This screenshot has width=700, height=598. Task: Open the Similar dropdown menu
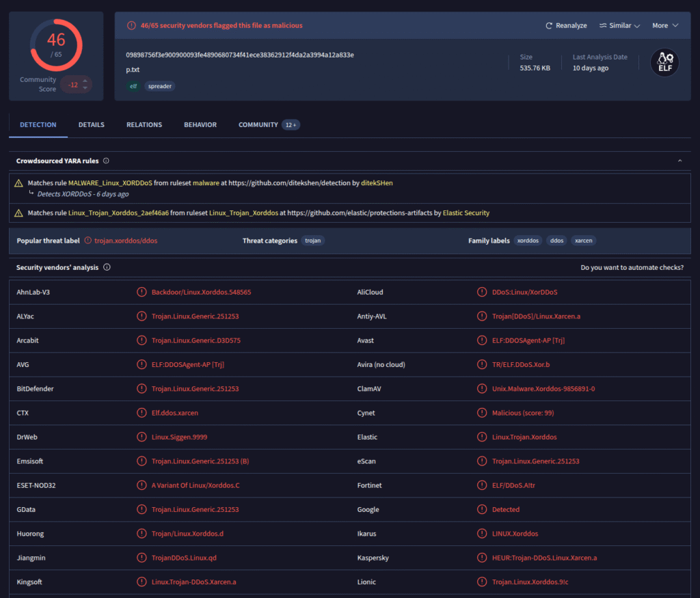pyautogui.click(x=619, y=26)
